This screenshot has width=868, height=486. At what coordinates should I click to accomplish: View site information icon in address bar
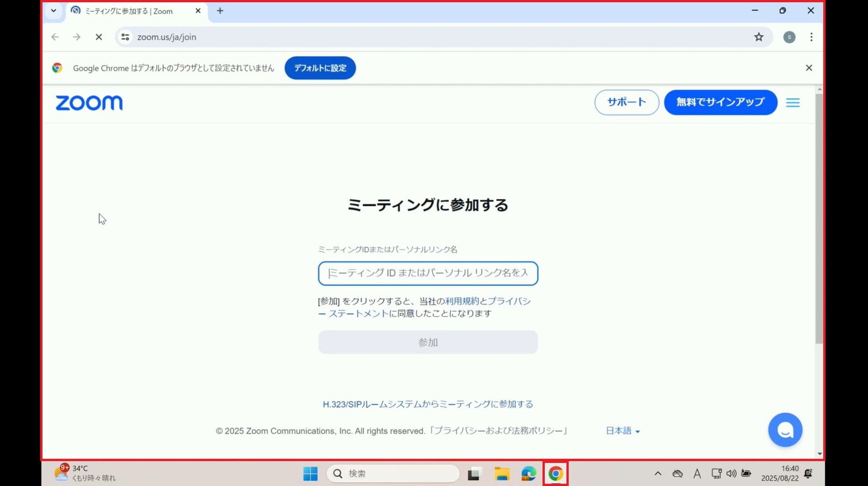[125, 37]
